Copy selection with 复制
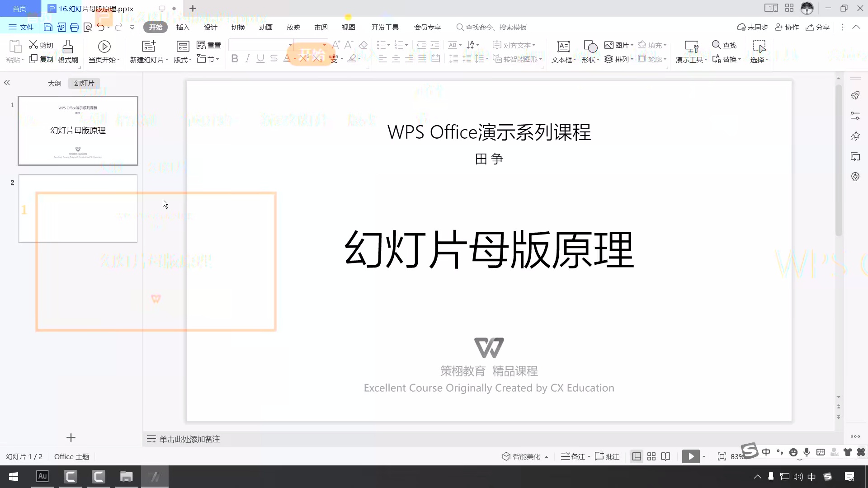 [x=41, y=59]
